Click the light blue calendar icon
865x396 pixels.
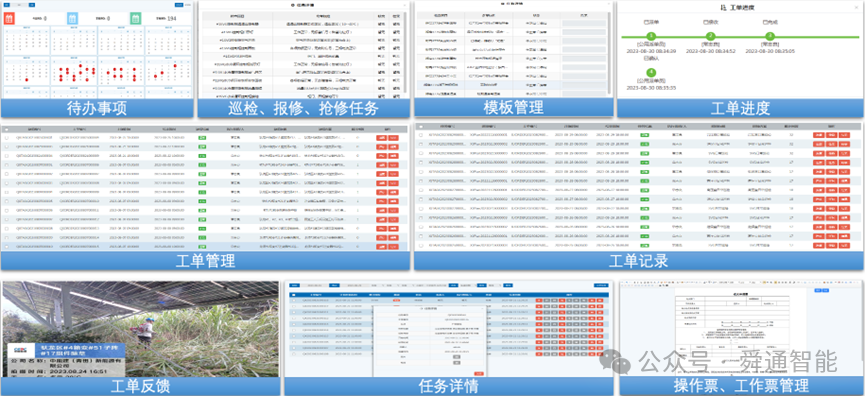[72, 18]
